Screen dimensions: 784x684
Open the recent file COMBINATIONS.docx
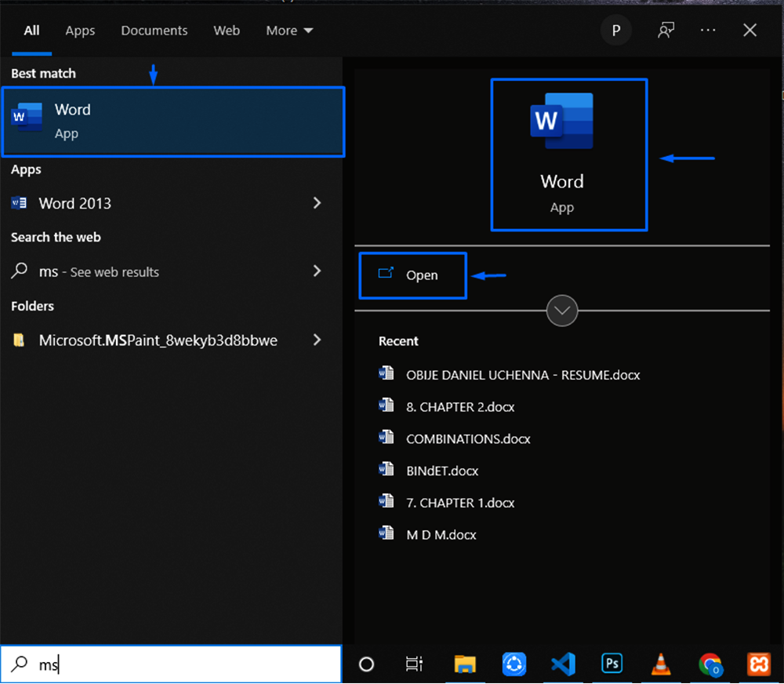[x=468, y=439]
